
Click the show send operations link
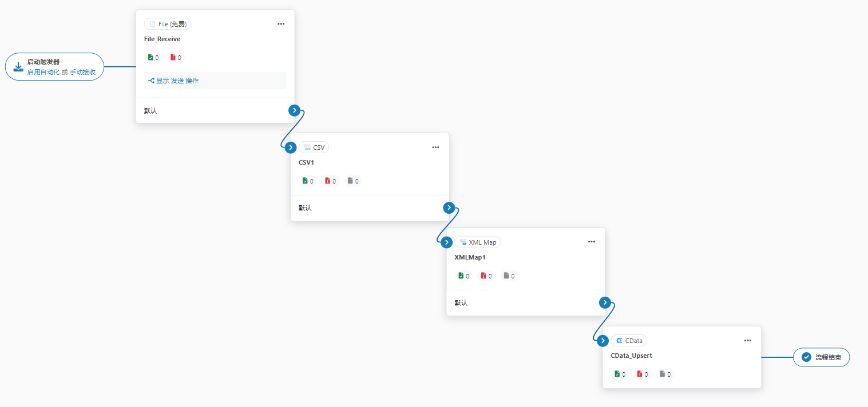pyautogui.click(x=173, y=81)
